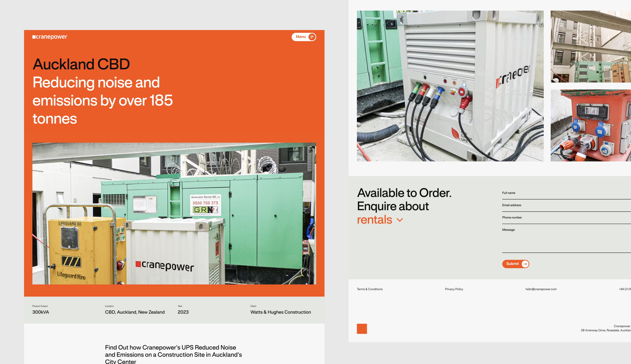Viewport: 631px width, 364px height.
Task: Click the '2023' year value
Action: [183, 312]
